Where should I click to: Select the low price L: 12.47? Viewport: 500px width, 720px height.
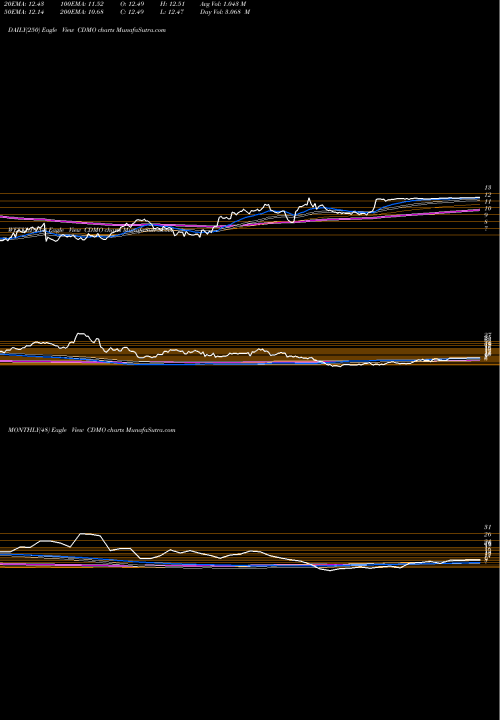point(172,12)
